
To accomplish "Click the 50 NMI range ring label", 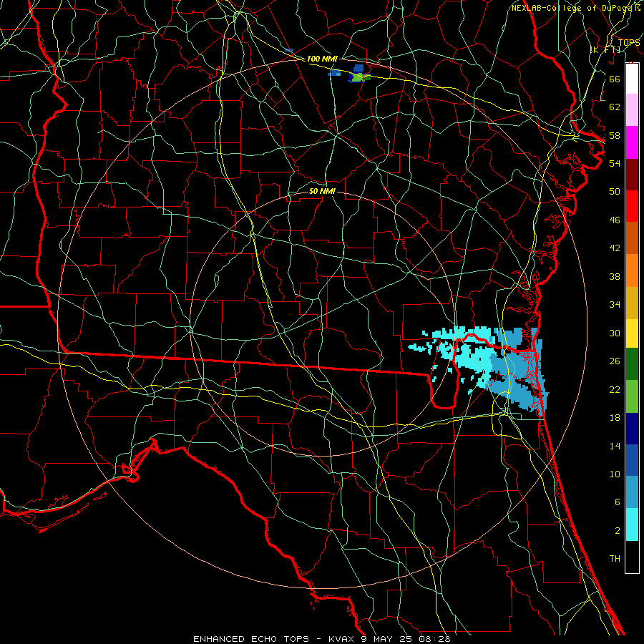I will [x=322, y=191].
